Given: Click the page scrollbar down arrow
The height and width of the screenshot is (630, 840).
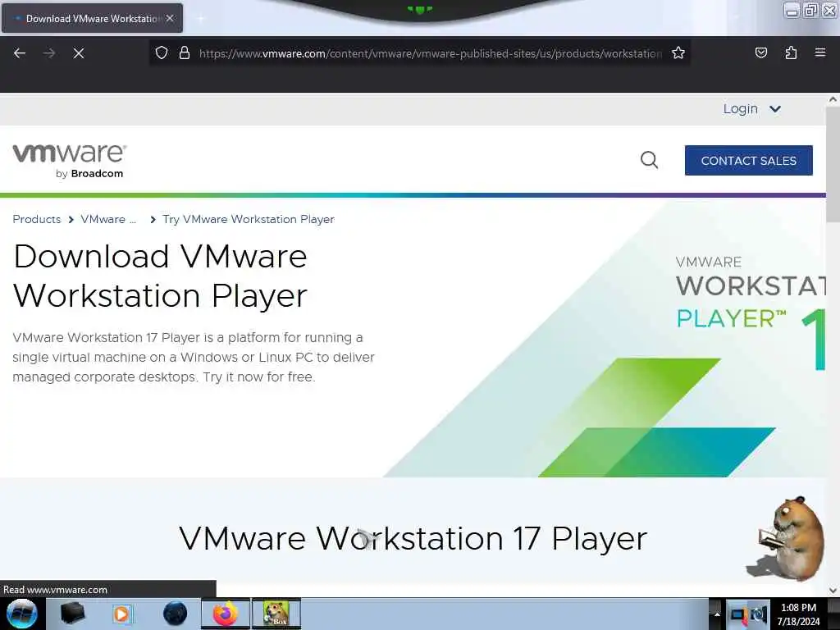Looking at the screenshot, I should tap(833, 591).
